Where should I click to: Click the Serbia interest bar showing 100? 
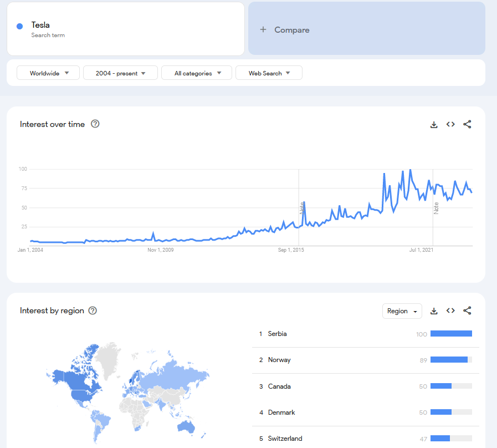(451, 333)
